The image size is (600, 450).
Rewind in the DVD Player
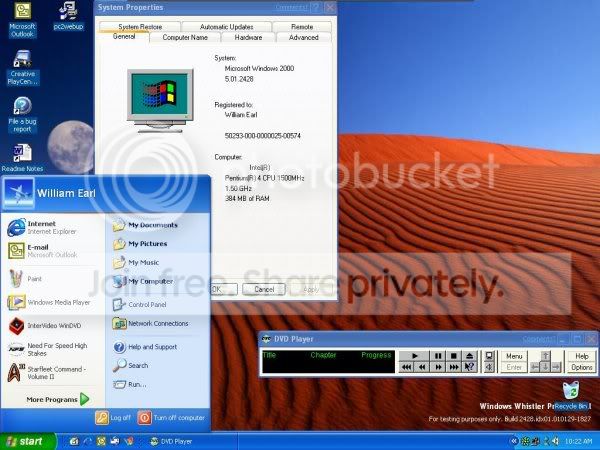click(422, 367)
